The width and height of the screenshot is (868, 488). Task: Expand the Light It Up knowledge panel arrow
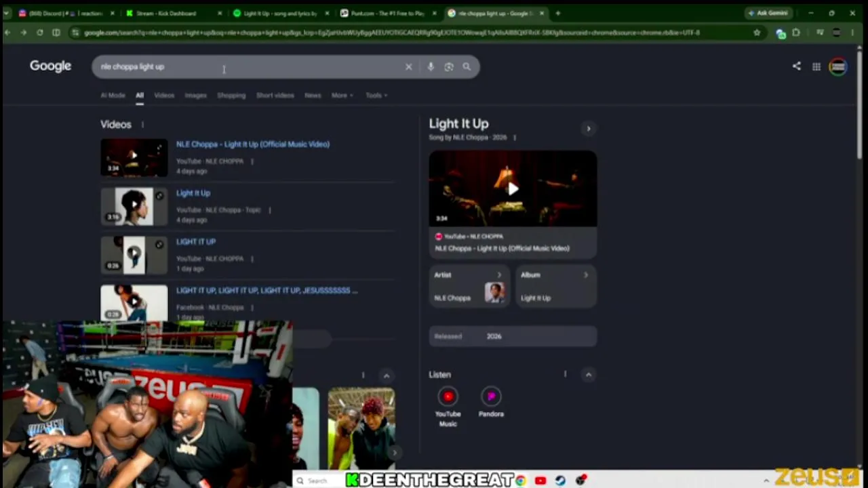[588, 128]
